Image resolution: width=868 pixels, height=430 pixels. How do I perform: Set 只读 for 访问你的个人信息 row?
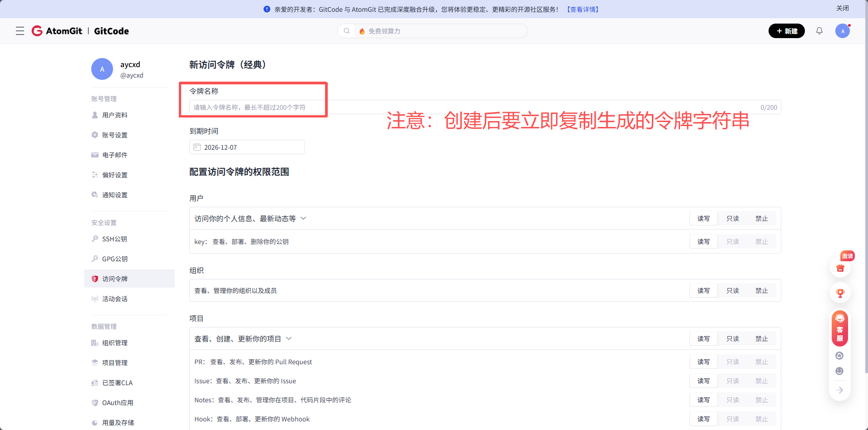[x=733, y=219]
